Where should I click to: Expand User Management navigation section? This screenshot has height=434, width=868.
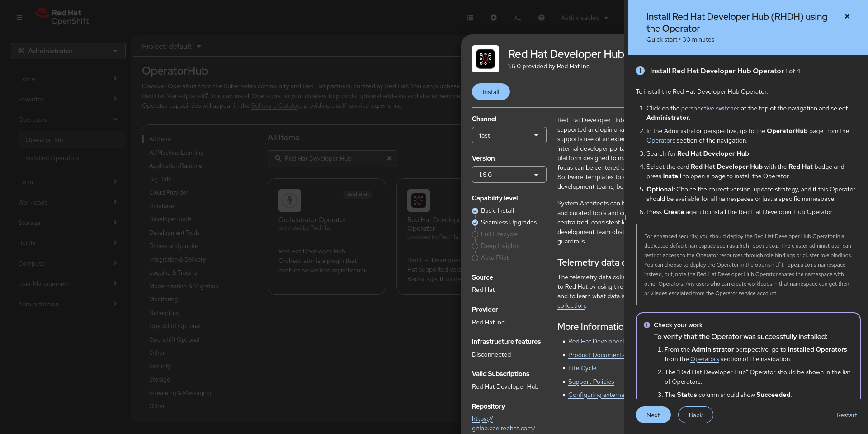coord(68,284)
